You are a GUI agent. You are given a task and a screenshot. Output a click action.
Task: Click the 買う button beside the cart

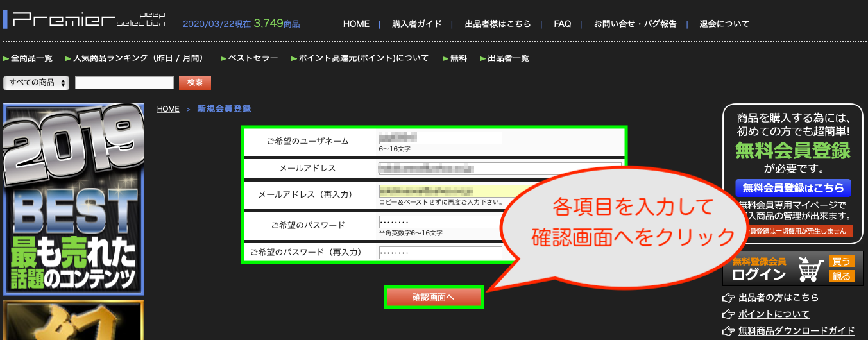click(x=841, y=262)
